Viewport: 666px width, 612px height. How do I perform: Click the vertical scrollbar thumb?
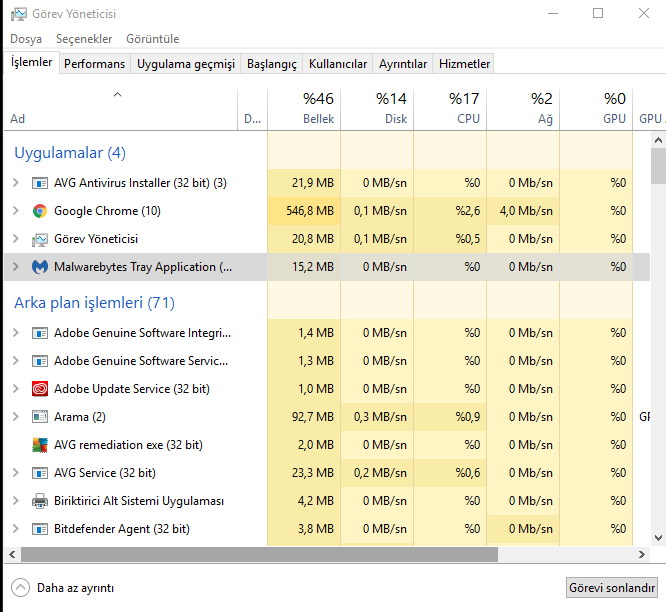(x=658, y=166)
